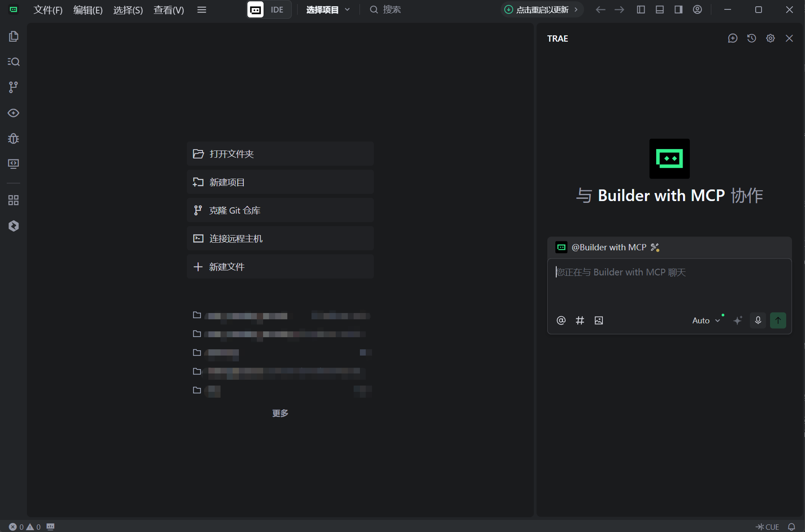
Task: Show errors count in status bar
Action: click(x=16, y=527)
